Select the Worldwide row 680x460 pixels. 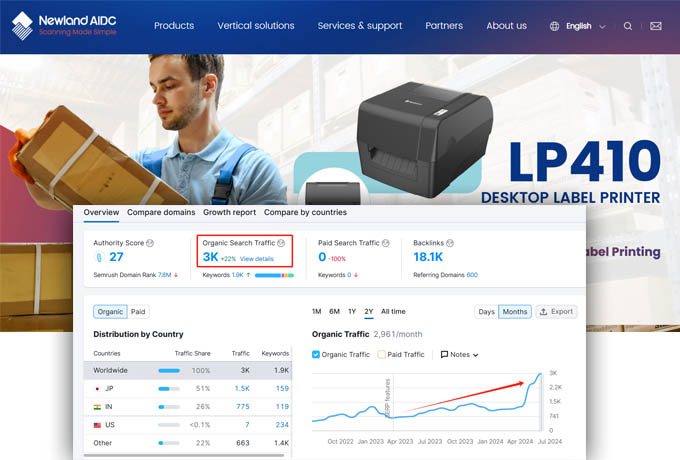[187, 370]
